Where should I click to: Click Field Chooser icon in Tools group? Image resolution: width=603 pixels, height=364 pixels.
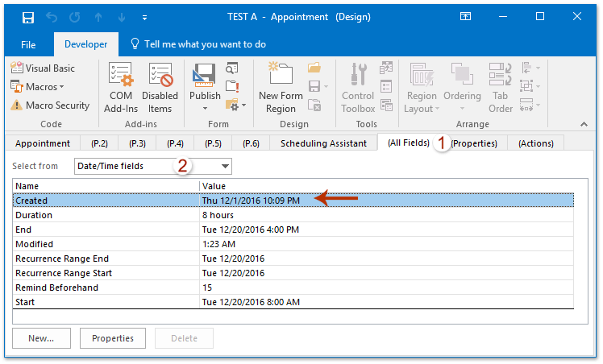tap(386, 68)
